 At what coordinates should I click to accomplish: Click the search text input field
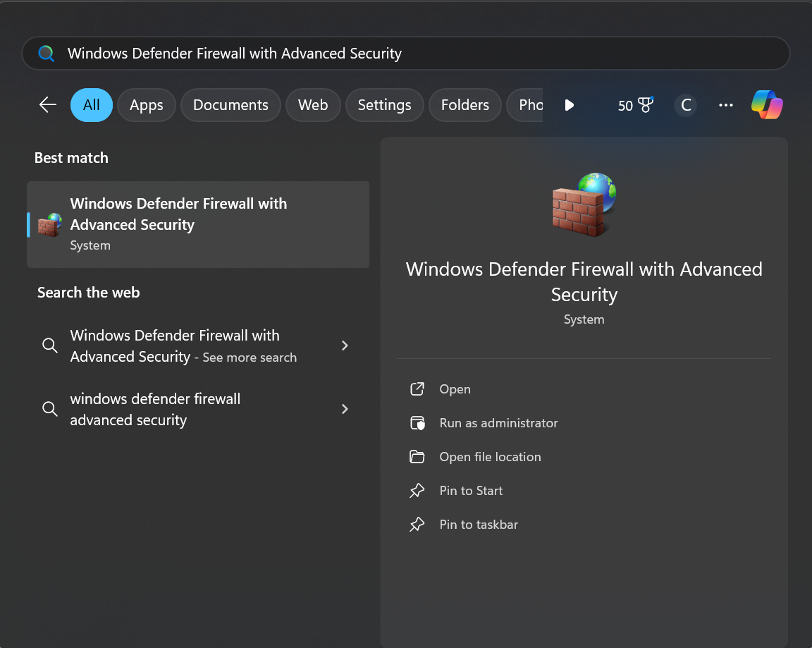tap(406, 54)
